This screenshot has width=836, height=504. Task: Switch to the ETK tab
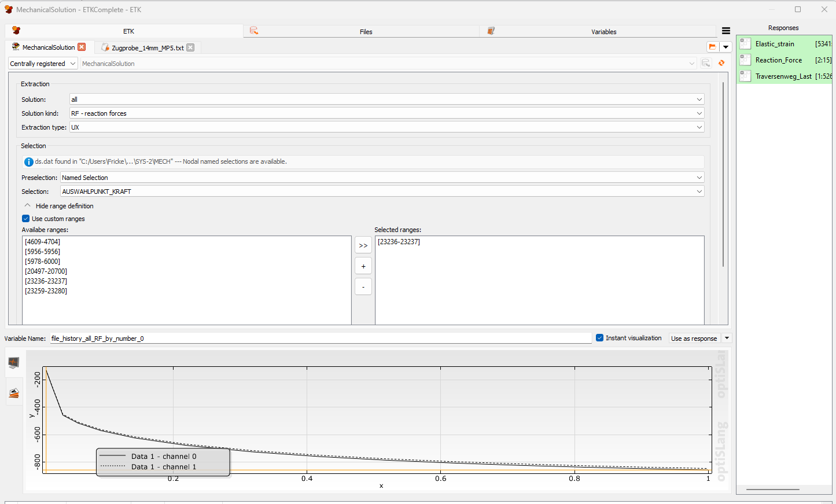tap(124, 31)
